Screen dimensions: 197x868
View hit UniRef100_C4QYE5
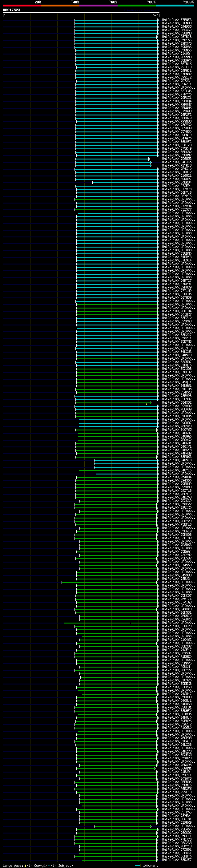click(x=176, y=471)
